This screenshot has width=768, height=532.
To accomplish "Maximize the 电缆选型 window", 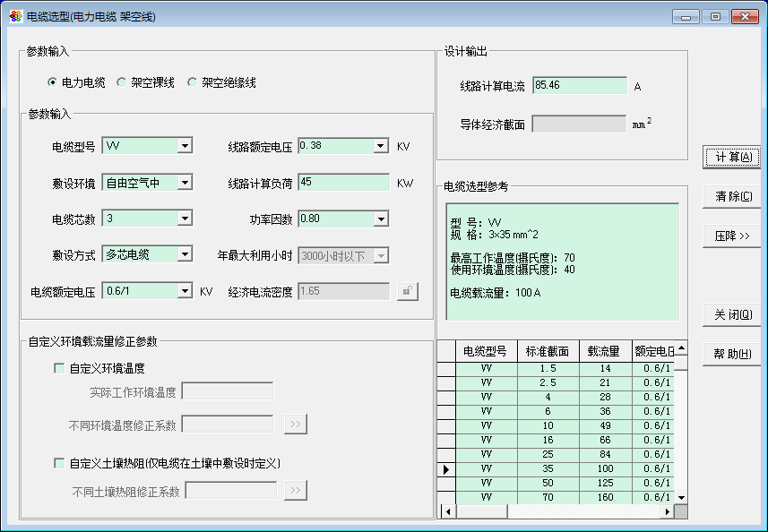I will (x=715, y=17).
